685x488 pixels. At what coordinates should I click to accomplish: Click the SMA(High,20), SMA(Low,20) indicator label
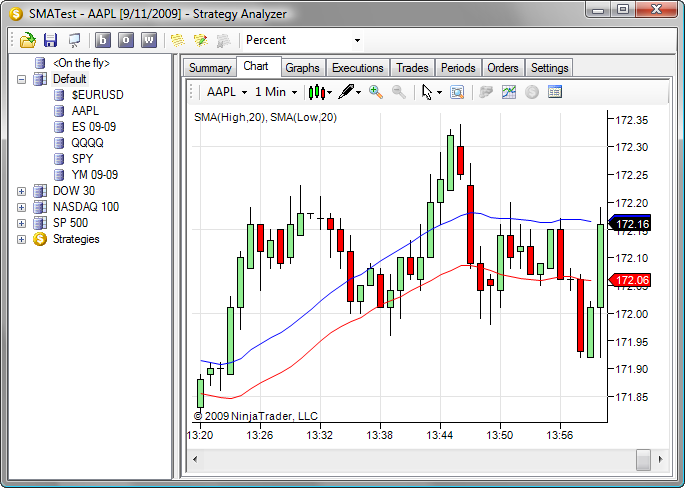point(266,118)
